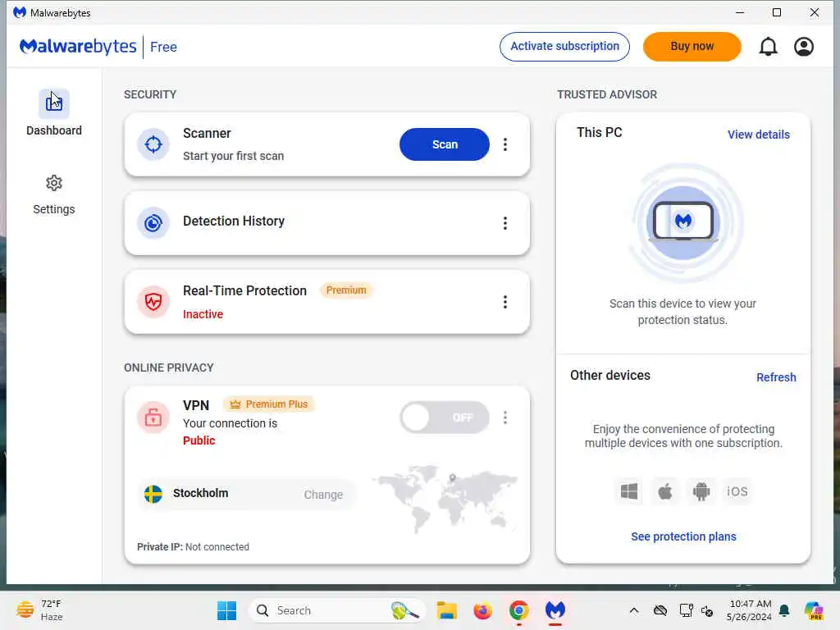This screenshot has width=840, height=630.
Task: Click the taskbar notification bell by the clock
Action: [x=784, y=610]
